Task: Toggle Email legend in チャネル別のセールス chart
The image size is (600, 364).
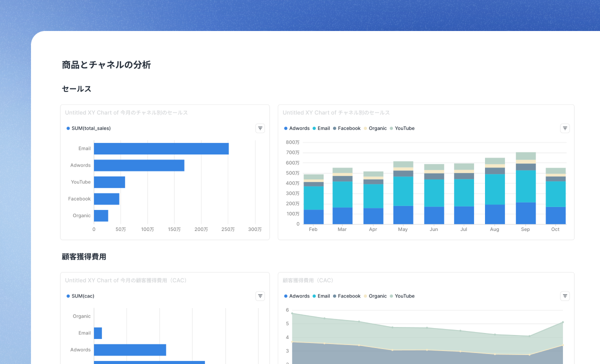Action: (321, 128)
